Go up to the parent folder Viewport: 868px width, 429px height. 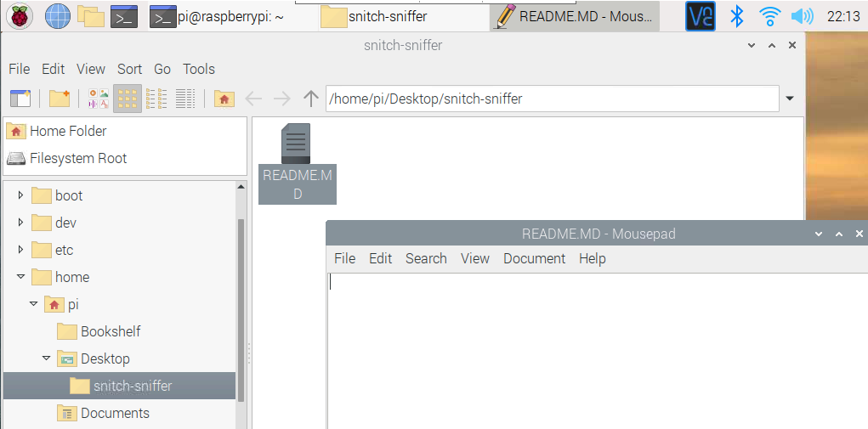pyautogui.click(x=311, y=99)
